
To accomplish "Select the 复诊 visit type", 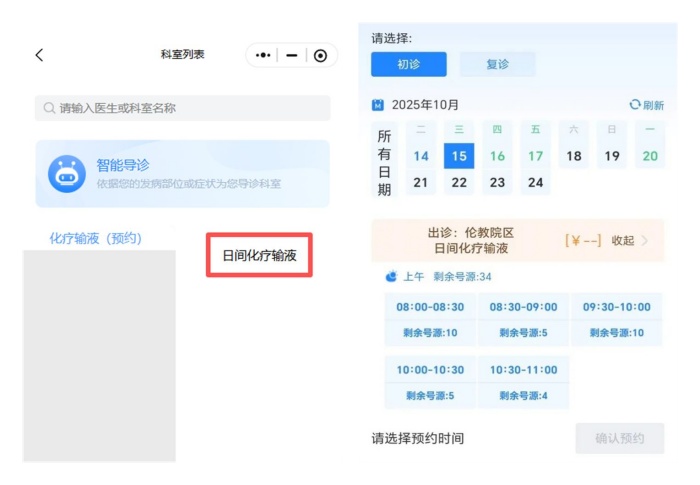I will (x=497, y=64).
